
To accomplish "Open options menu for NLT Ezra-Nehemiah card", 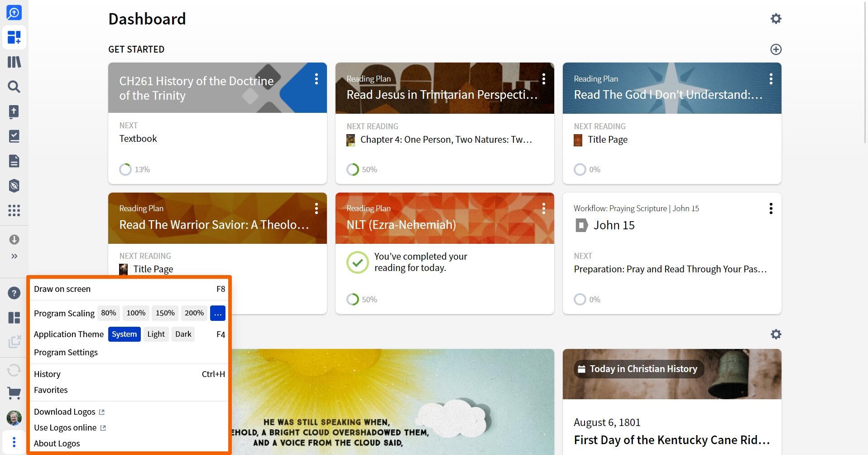I will coord(544,208).
